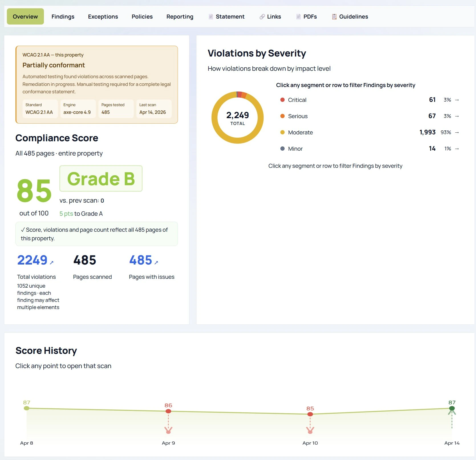Viewport: 476px width, 460px height.
Task: Click the arrow beside the Minor row
Action: click(457, 149)
